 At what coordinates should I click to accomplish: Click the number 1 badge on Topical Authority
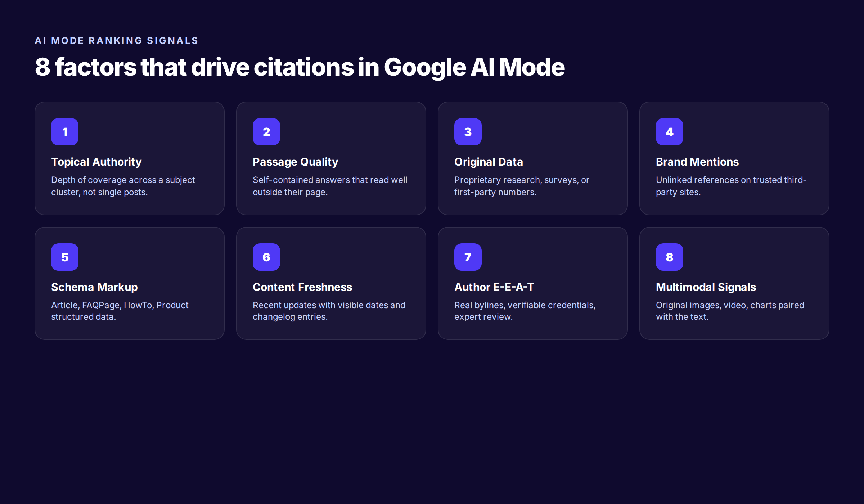click(x=65, y=132)
